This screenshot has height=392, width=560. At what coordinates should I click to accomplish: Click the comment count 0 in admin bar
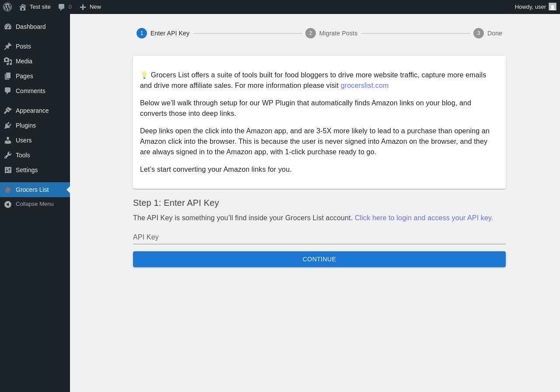tap(70, 7)
